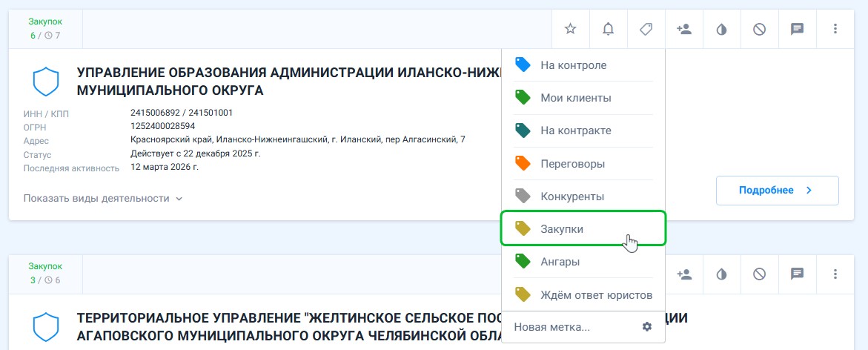Select the 'Закупки' tag

[x=583, y=228]
